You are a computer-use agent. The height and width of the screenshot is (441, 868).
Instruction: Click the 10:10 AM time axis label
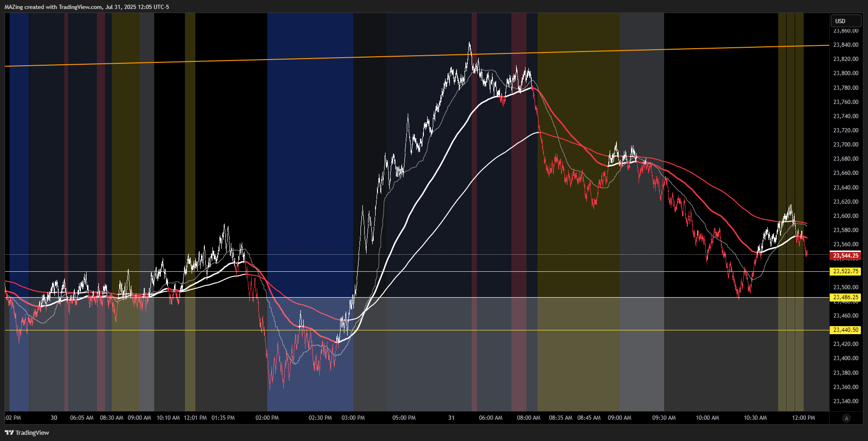168,418
